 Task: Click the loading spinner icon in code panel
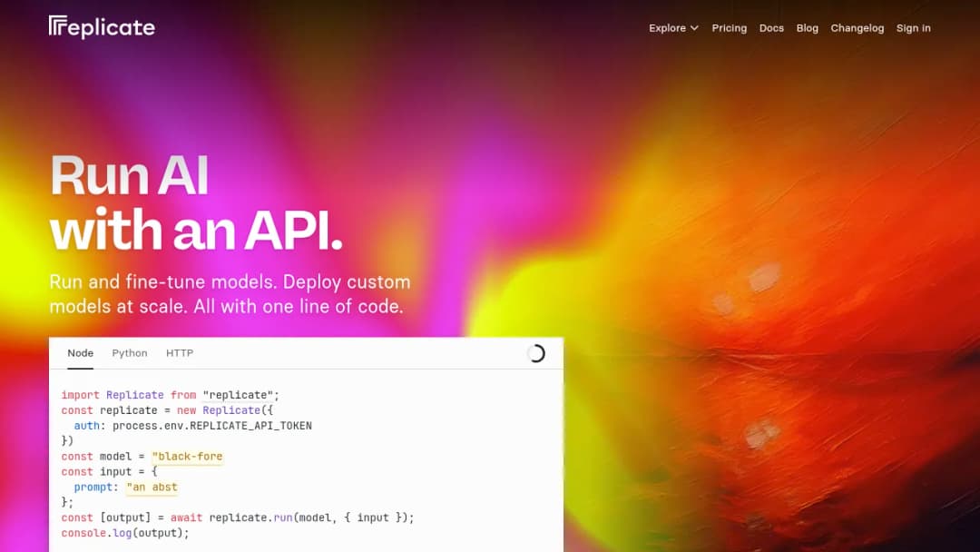click(x=535, y=354)
